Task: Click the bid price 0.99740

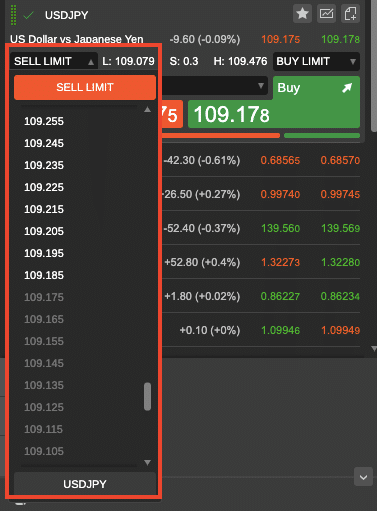Action: coord(280,194)
